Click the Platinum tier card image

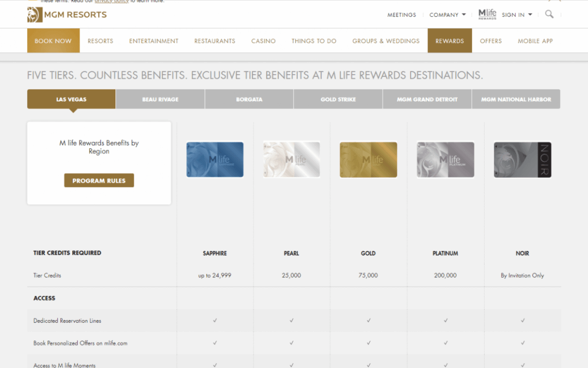click(445, 160)
